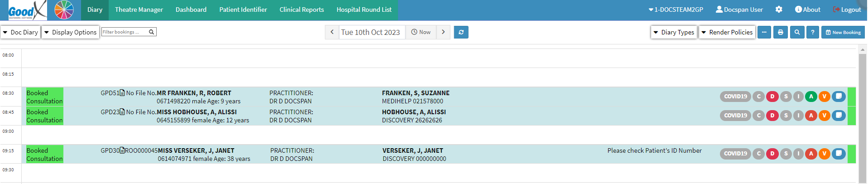Click the print diary icon
Screen dimensions: 868x184
[780, 32]
